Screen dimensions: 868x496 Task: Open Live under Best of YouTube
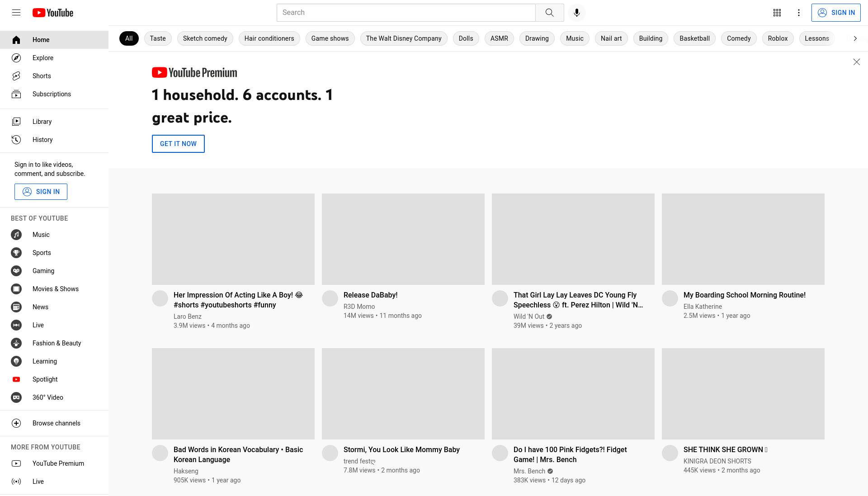(x=54, y=325)
